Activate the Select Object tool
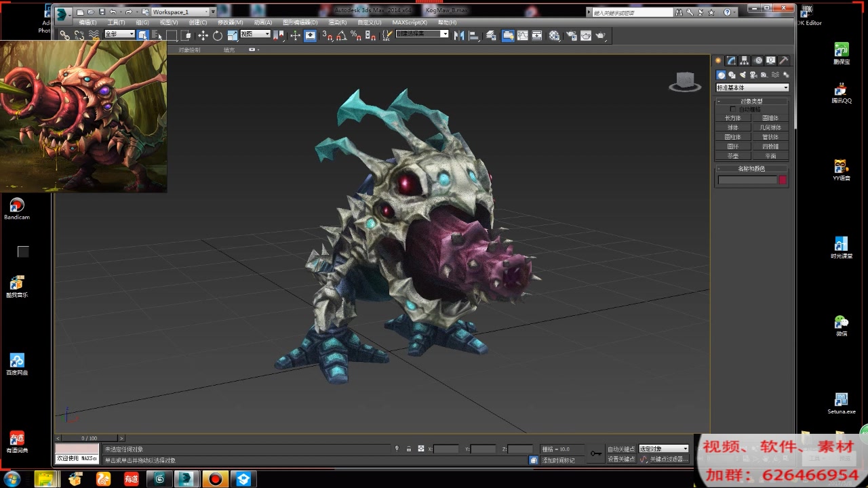868x488 pixels. pos(143,35)
